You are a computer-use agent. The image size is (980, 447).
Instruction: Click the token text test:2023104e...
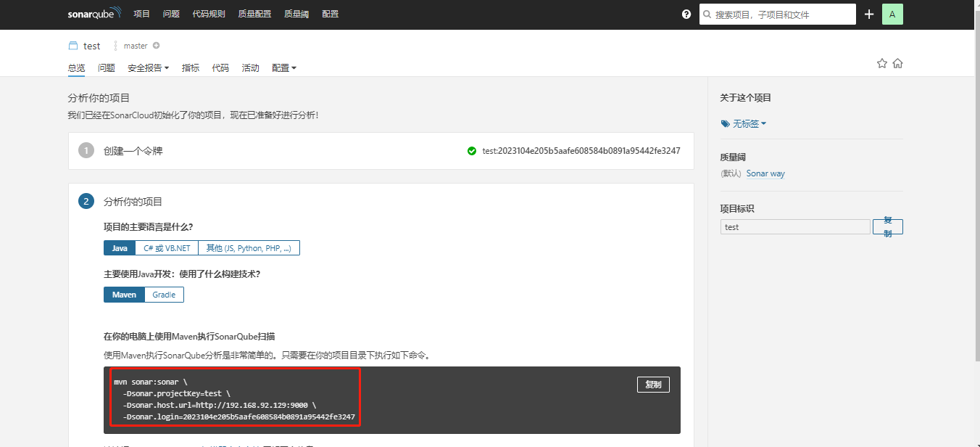coord(581,151)
